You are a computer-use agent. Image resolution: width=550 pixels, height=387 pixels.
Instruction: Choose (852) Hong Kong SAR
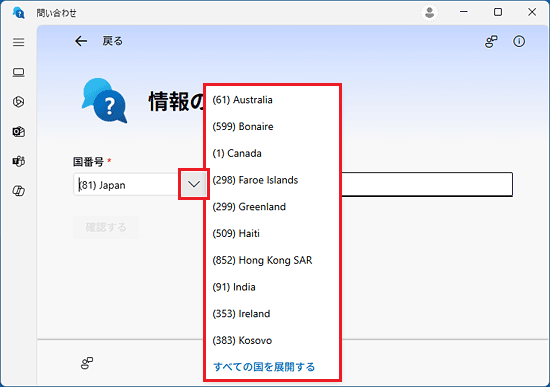273,260
